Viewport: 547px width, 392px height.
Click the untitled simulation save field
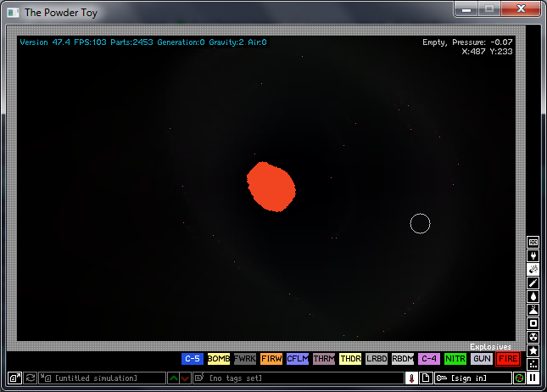point(102,378)
